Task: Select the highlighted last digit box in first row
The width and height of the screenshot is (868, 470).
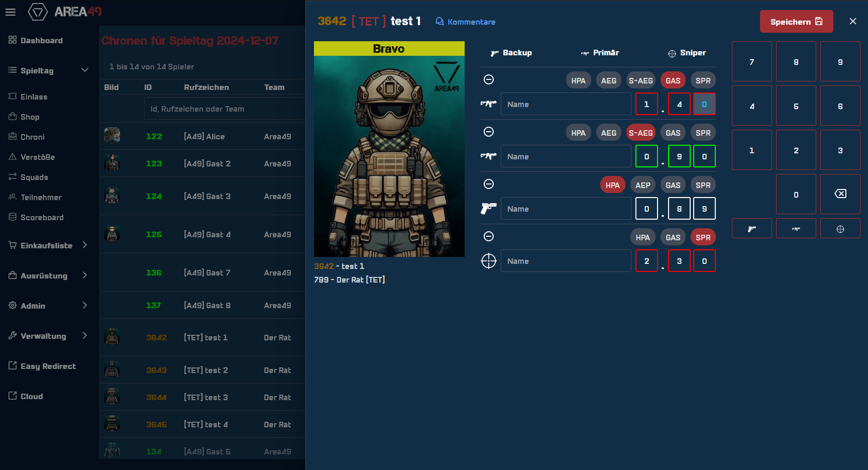Action: click(704, 104)
